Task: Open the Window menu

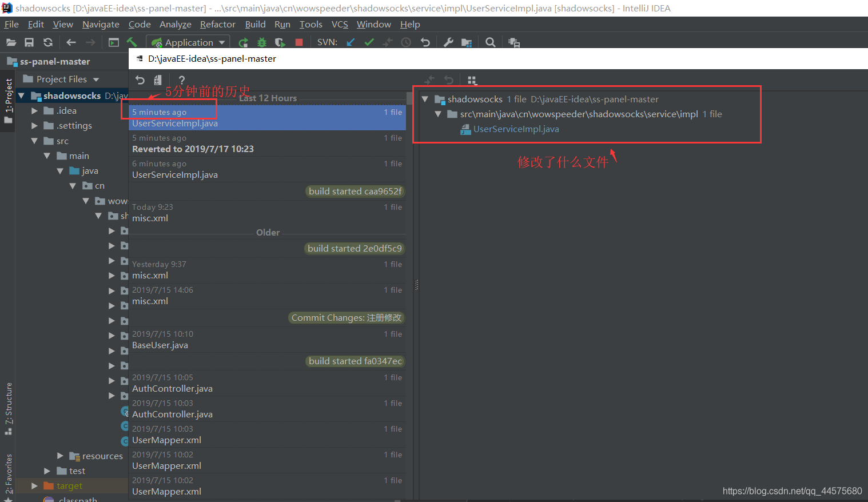Action: click(374, 24)
